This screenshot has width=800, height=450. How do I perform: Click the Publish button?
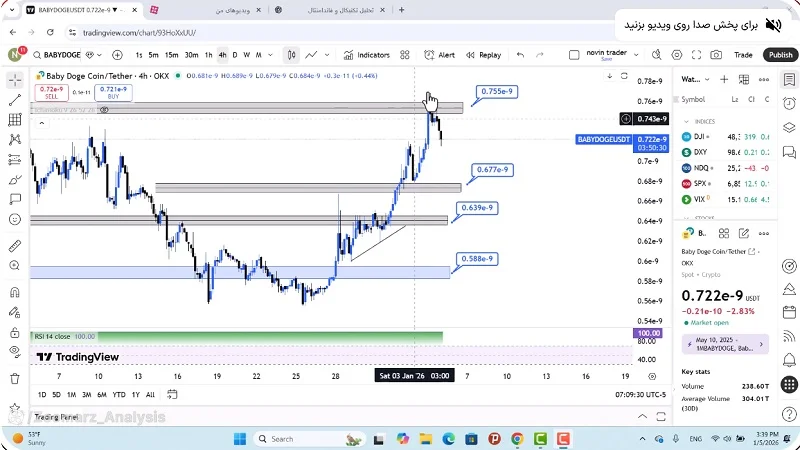[780, 55]
